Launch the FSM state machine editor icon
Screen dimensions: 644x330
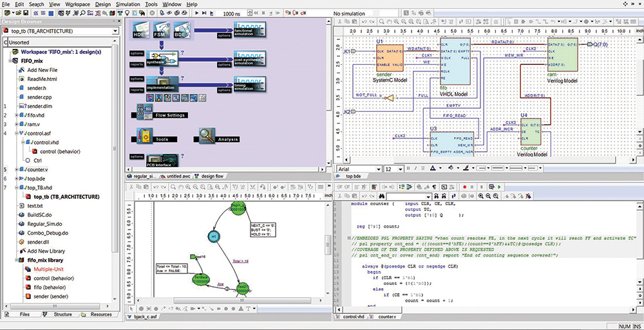pos(162,31)
